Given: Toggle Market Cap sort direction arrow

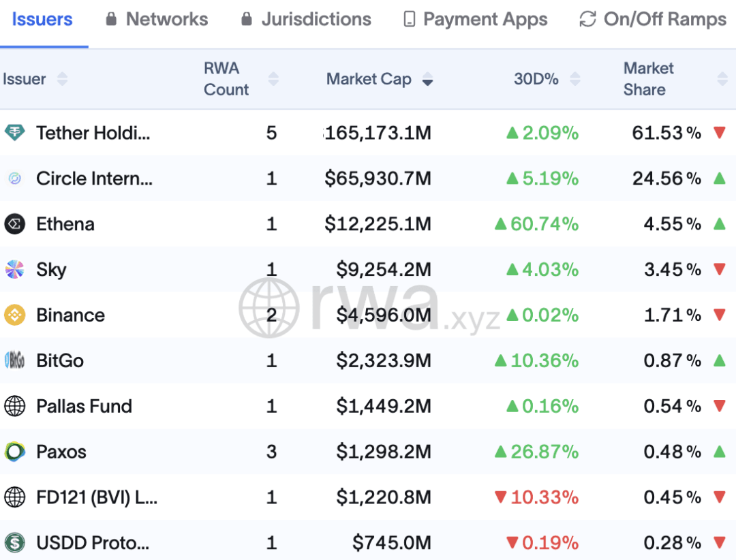Looking at the screenshot, I should [x=427, y=79].
